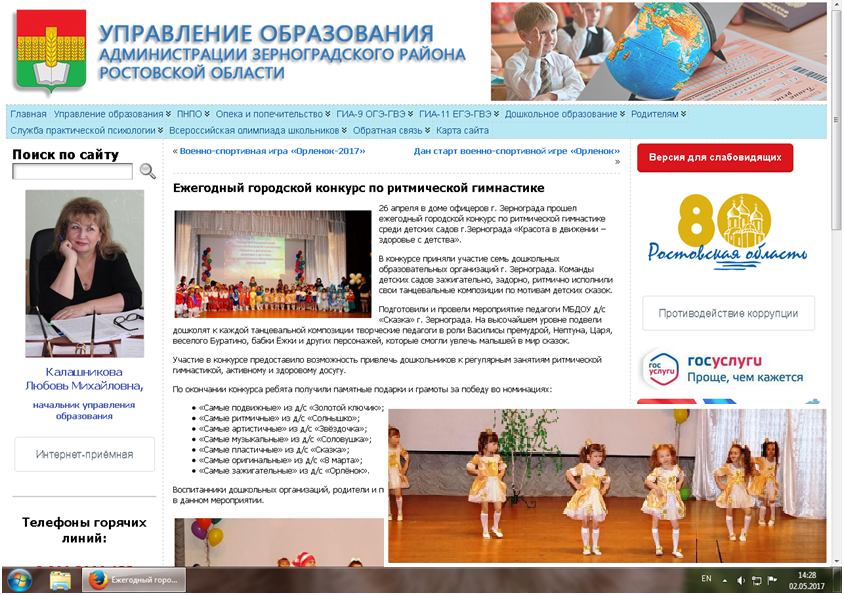Open previous post Орленок-2017 link
Screen dimensions: 844x595
click(272, 151)
